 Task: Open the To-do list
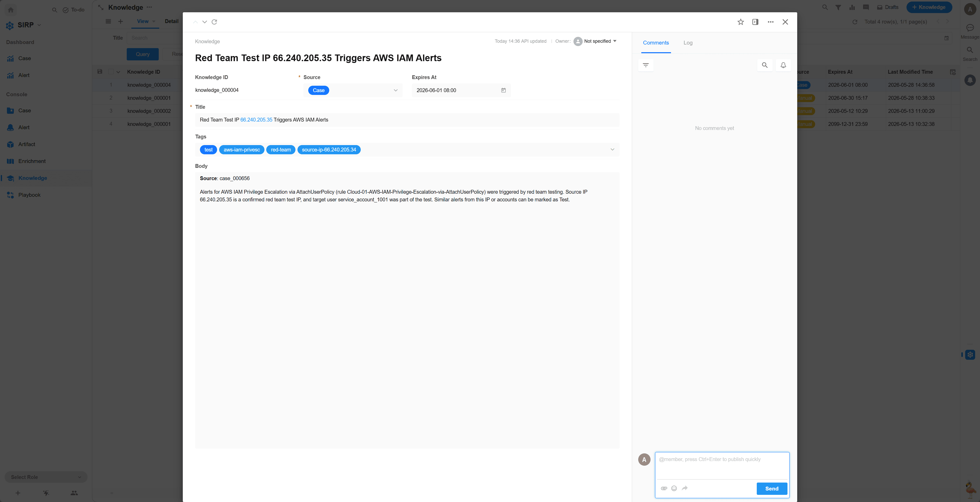[73, 10]
